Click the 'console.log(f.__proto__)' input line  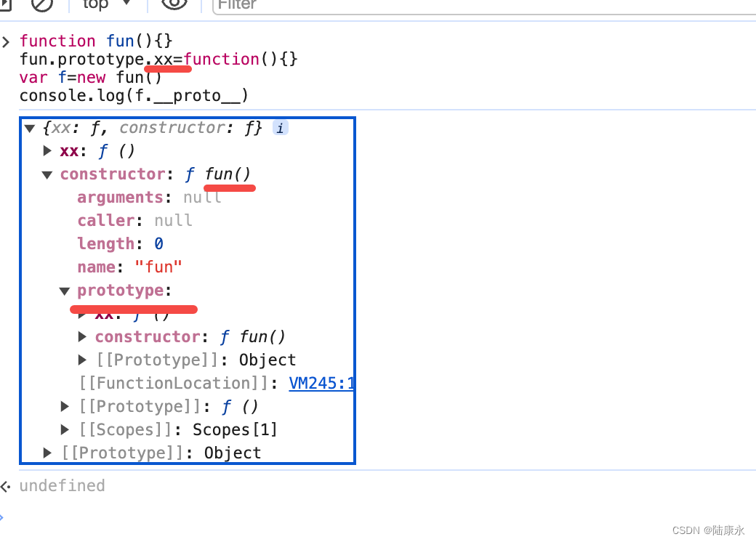pos(134,96)
